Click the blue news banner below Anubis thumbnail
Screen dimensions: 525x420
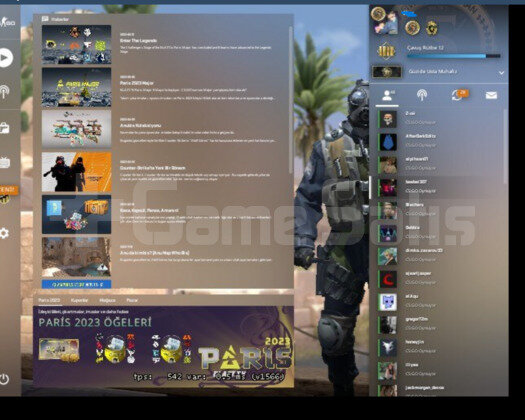76,284
